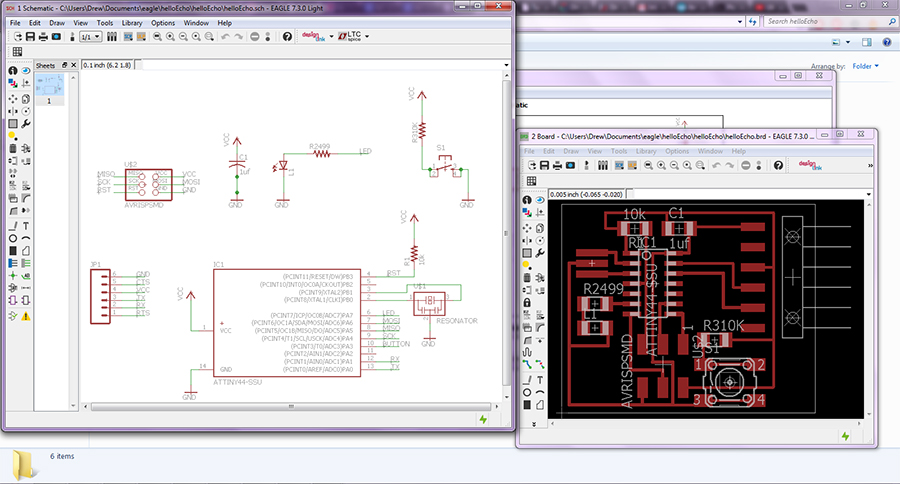Select the Junction tool in Schematic sidebar
This screenshot has height=484, width=900.
pos(13,276)
